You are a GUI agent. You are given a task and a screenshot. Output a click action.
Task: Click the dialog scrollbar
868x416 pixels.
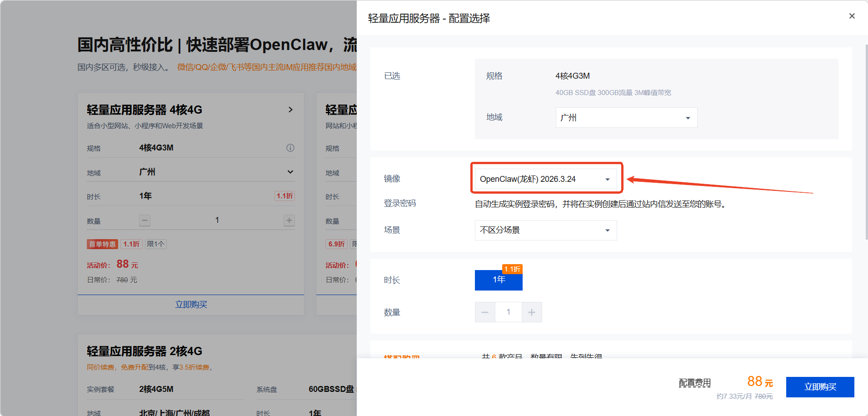866,141
